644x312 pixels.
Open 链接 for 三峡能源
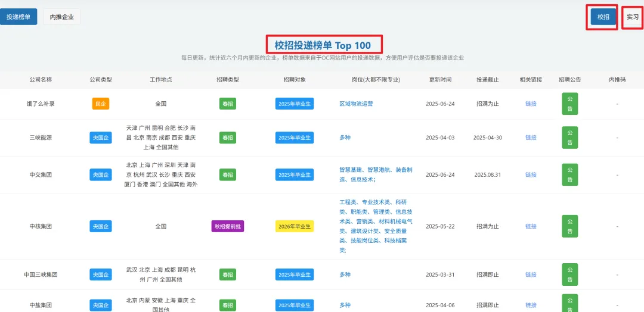[x=531, y=138]
